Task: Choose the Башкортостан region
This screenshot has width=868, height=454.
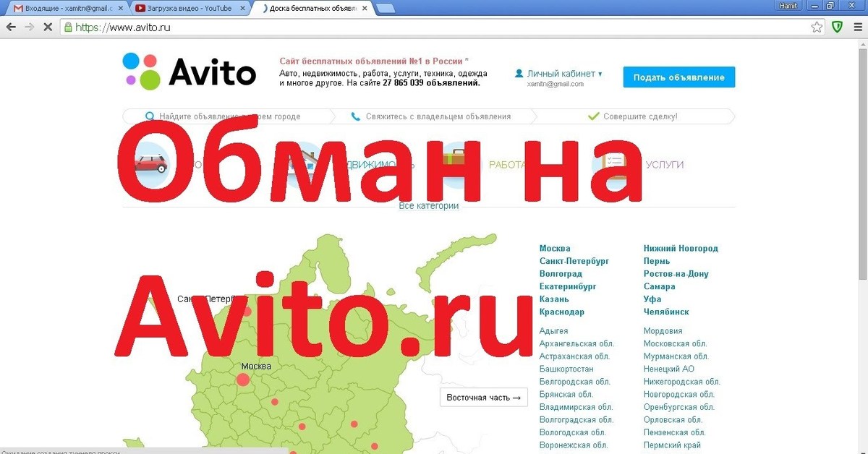Action: pyautogui.click(x=567, y=369)
